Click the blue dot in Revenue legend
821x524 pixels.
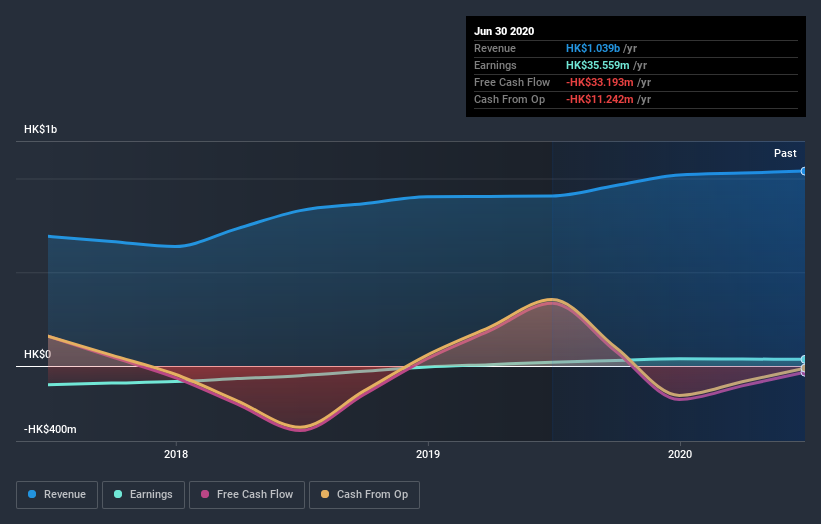point(32,494)
